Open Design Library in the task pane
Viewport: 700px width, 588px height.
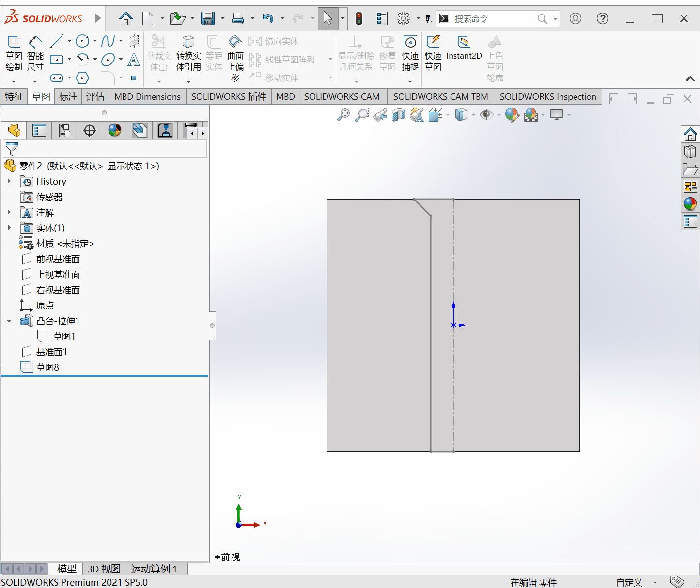coord(690,152)
